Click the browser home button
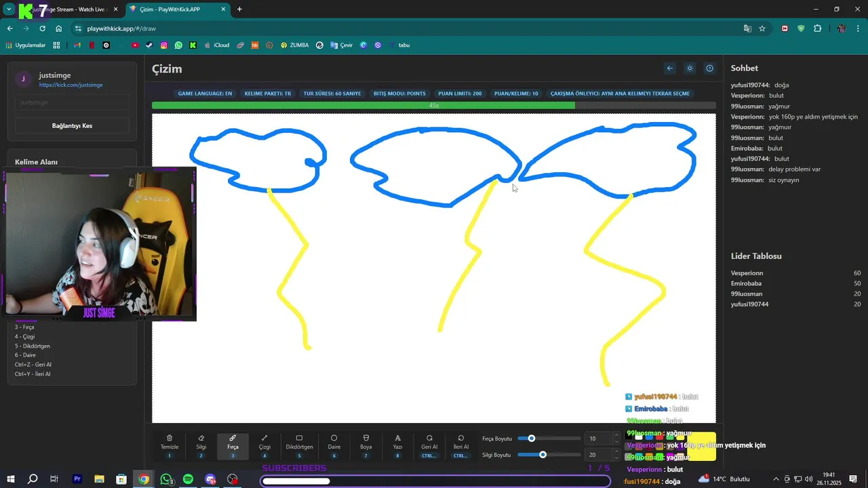The width and height of the screenshot is (868, 488). [x=59, y=28]
